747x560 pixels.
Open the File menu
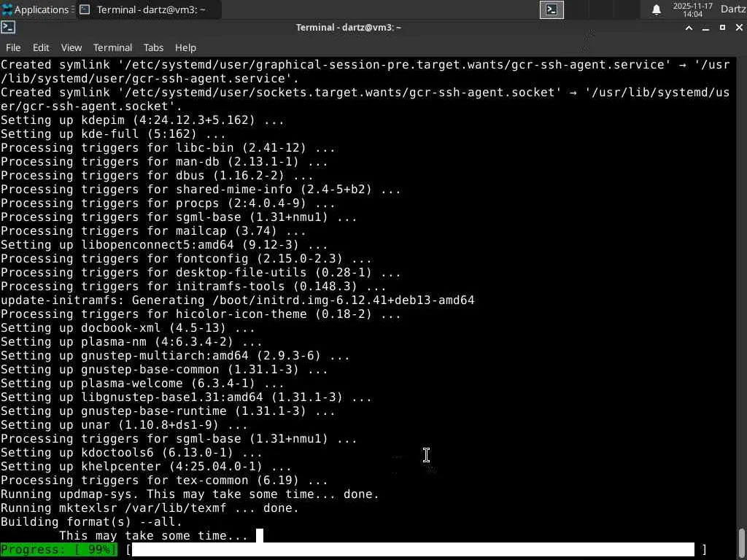tap(13, 47)
